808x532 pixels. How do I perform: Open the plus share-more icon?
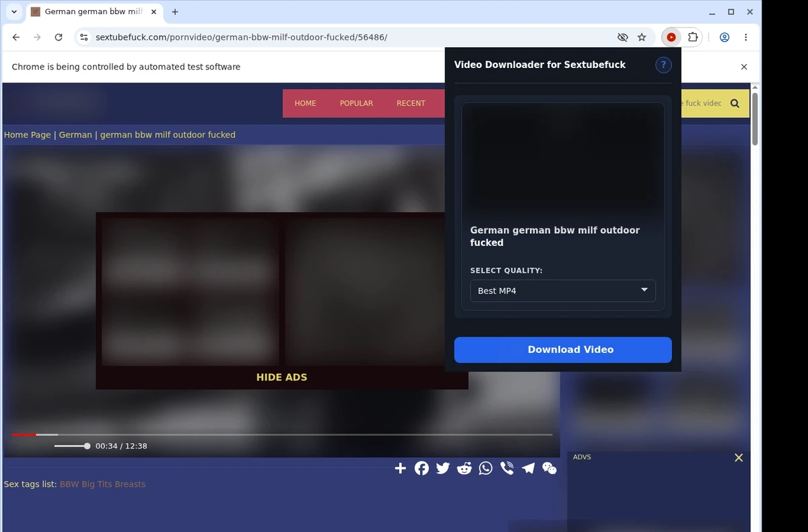[x=400, y=468]
